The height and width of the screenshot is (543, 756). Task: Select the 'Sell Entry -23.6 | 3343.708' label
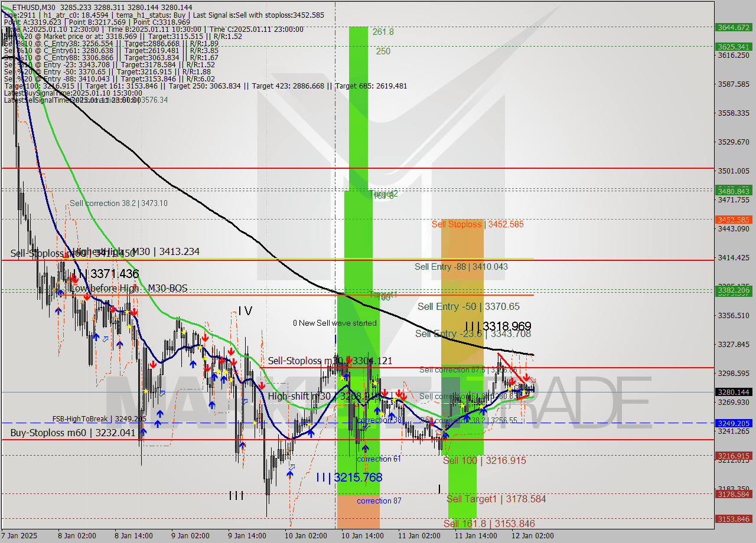tap(472, 333)
